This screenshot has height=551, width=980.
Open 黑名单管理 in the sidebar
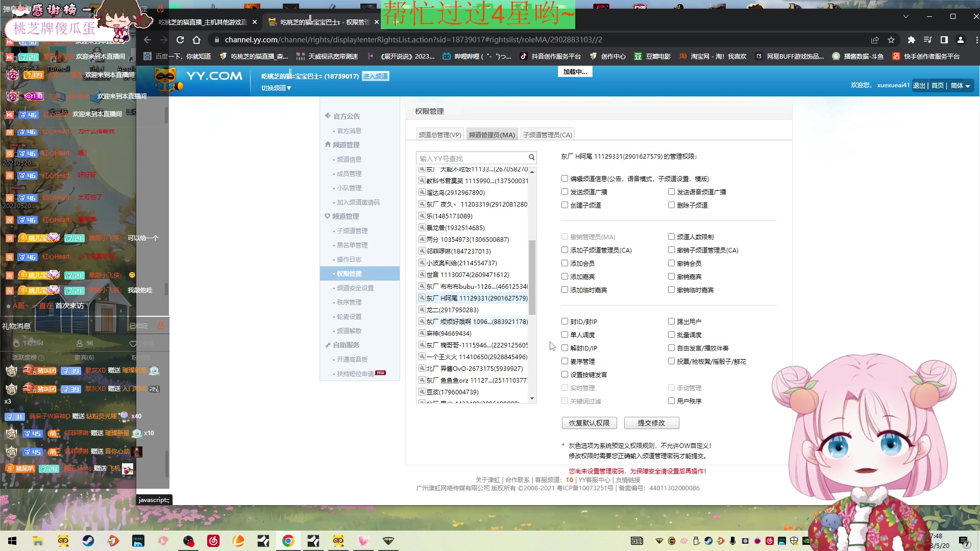coord(352,245)
